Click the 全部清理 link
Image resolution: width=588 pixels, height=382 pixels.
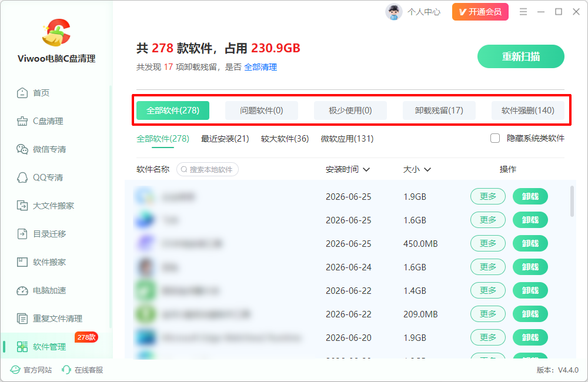(x=260, y=67)
